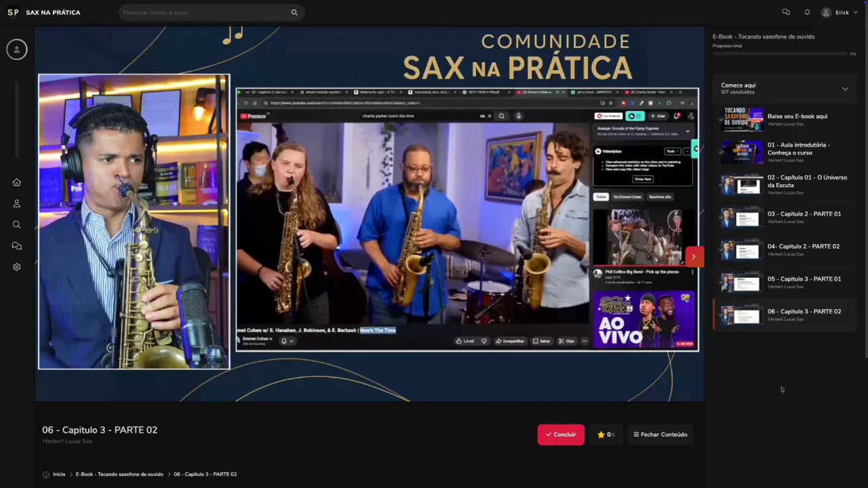Screen dimensions: 868x488
Task: Open the 'Baixe seu E-book aqui' lesson thumbnail
Action: [x=743, y=119]
